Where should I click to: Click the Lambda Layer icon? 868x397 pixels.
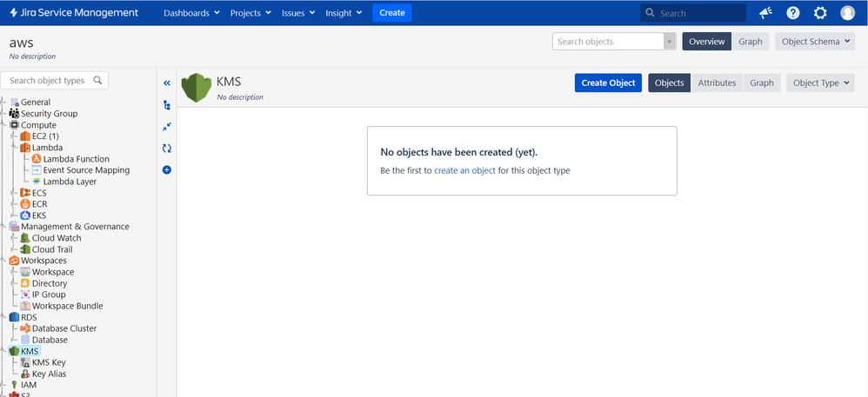coord(37,182)
